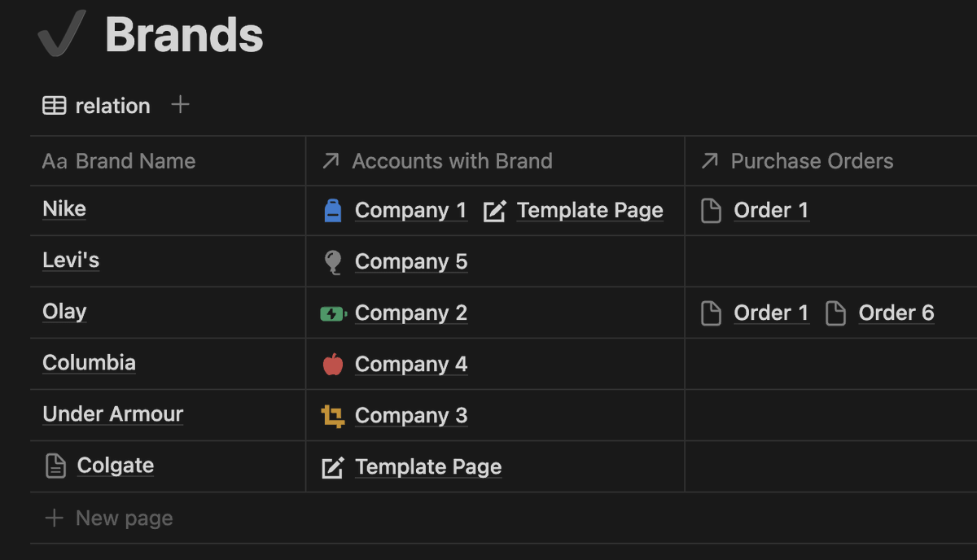Open Template Page in Nike row
977x560 pixels.
(590, 211)
